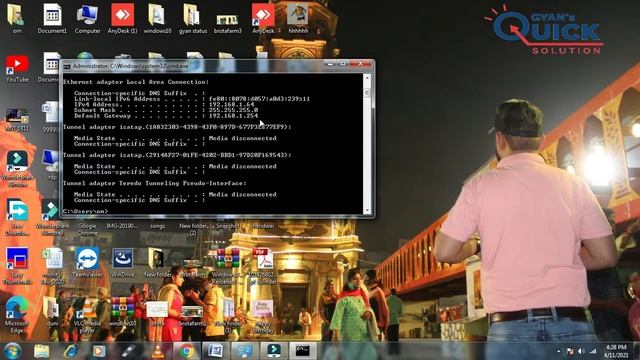The image size is (640, 360).
Task: Minimize the command prompt window
Action: coord(331,64)
